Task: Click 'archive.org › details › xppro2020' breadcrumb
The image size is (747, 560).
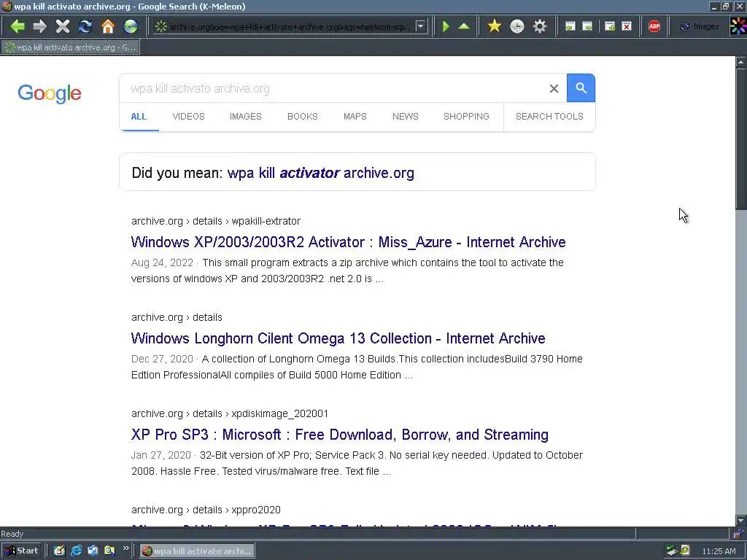Action: [x=206, y=510]
